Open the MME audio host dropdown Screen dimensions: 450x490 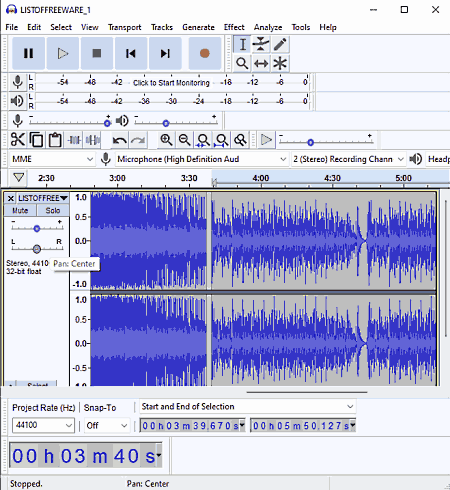pyautogui.click(x=52, y=159)
